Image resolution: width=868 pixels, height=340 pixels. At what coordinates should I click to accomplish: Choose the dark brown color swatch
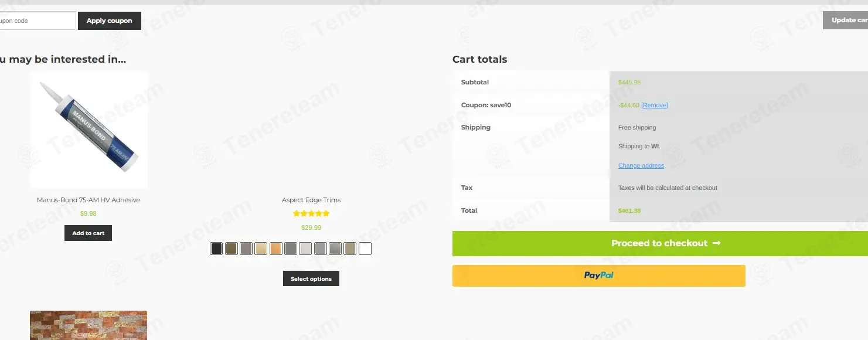(231, 249)
